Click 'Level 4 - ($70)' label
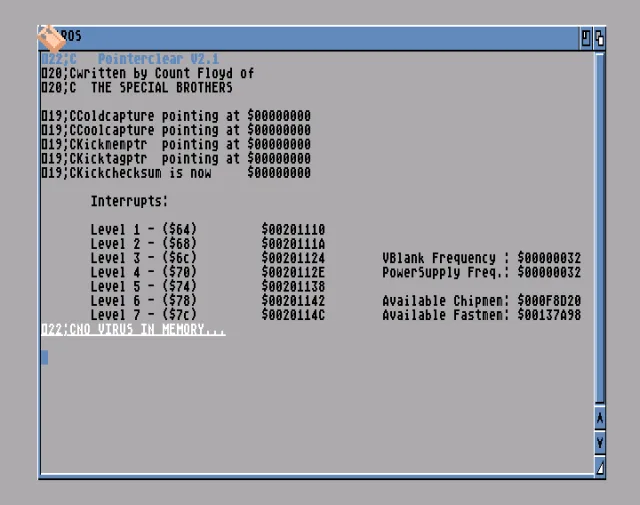The height and width of the screenshot is (505, 640). 144,272
